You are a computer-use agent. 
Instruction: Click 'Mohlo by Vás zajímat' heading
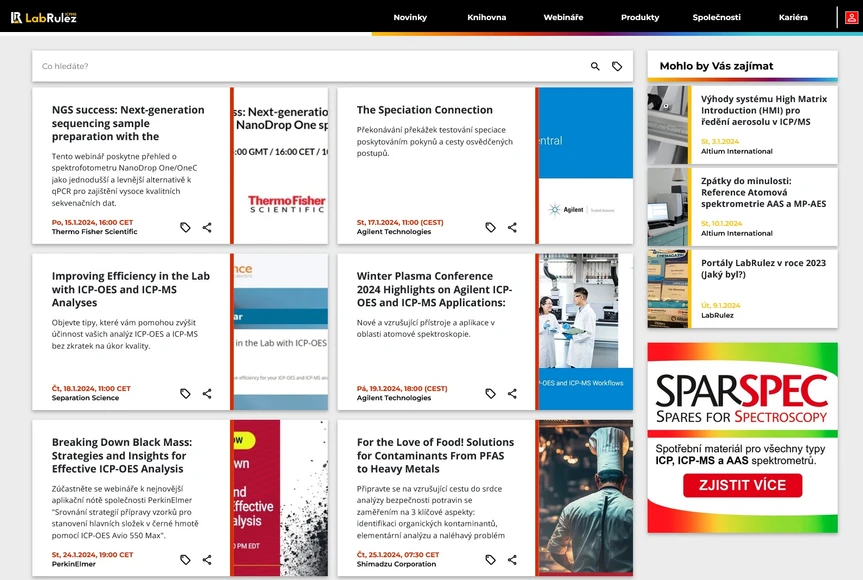click(x=717, y=66)
